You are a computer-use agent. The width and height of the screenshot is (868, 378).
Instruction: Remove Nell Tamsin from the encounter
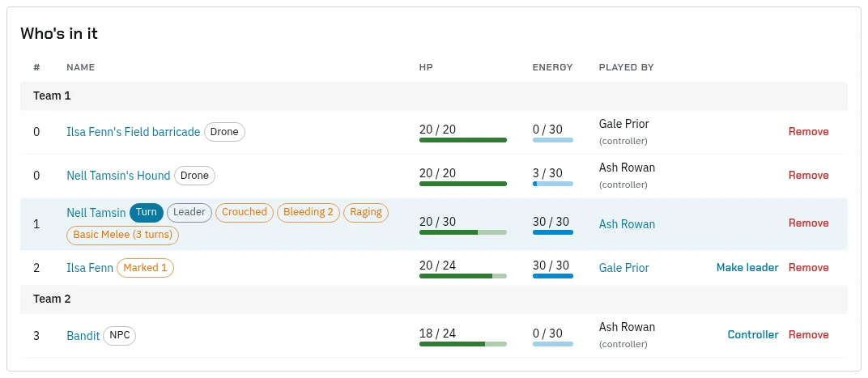(808, 223)
